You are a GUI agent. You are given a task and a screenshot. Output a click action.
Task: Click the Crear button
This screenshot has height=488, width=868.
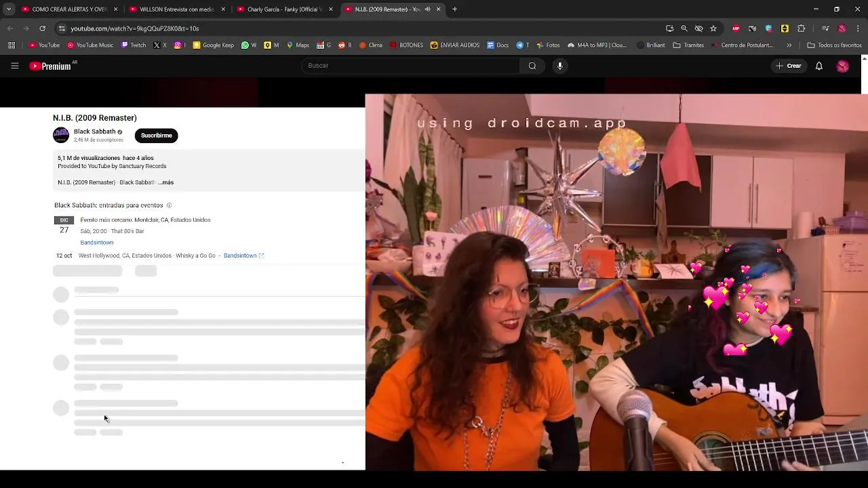pos(789,66)
